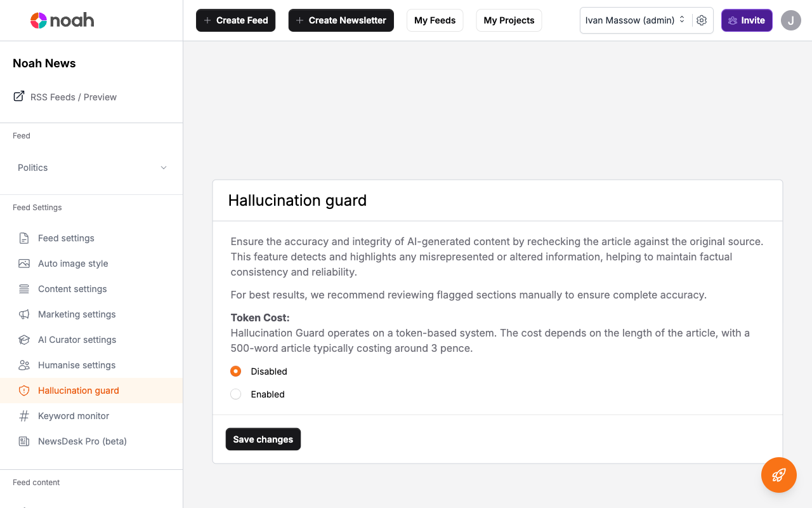The image size is (812, 508).
Task: Open Auto image style settings
Action: [x=23, y=264]
